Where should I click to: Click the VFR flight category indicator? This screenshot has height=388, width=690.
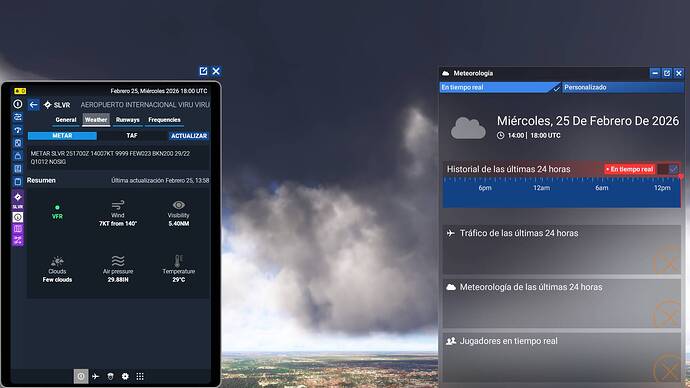pyautogui.click(x=57, y=212)
